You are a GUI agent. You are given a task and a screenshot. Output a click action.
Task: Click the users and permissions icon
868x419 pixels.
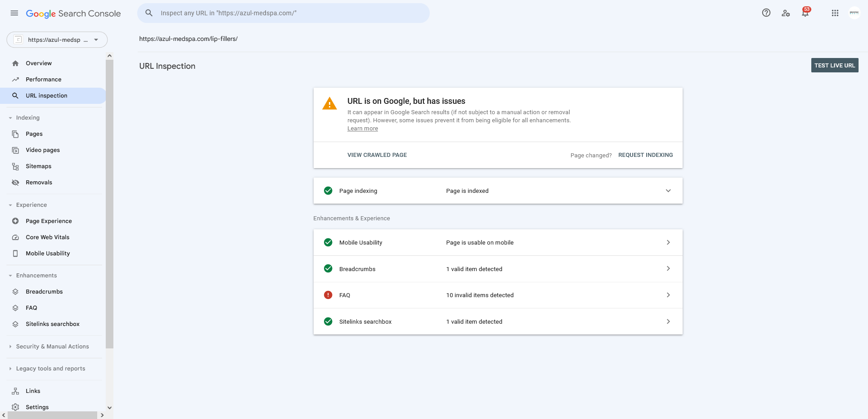pyautogui.click(x=786, y=13)
